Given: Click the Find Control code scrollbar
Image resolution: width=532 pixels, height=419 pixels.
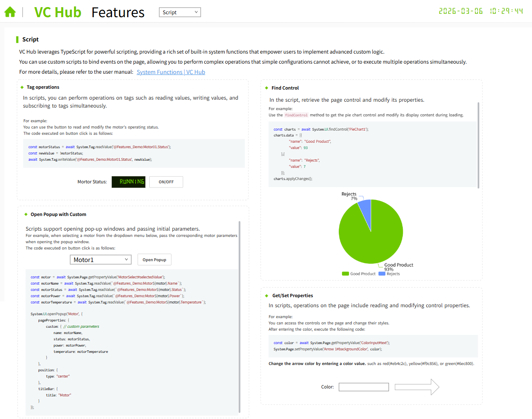Looking at the screenshot, I should pyautogui.click(x=478, y=144).
